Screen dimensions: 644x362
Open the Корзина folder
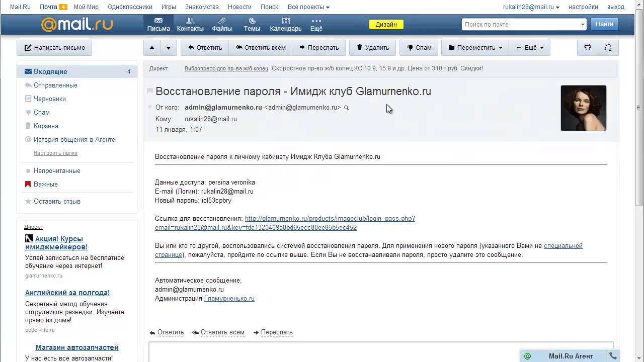point(46,126)
